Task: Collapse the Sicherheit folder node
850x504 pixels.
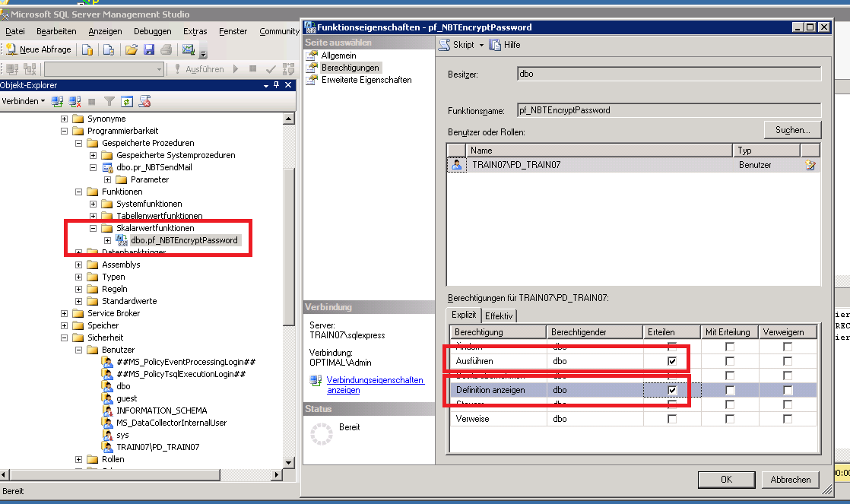Action: click(x=65, y=338)
